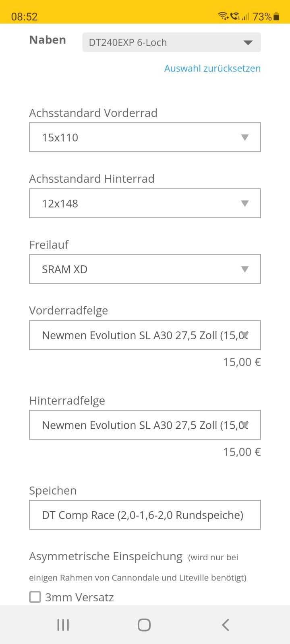
Task: Expand the Achsstandard Vorderrad dropdown
Action: click(145, 137)
